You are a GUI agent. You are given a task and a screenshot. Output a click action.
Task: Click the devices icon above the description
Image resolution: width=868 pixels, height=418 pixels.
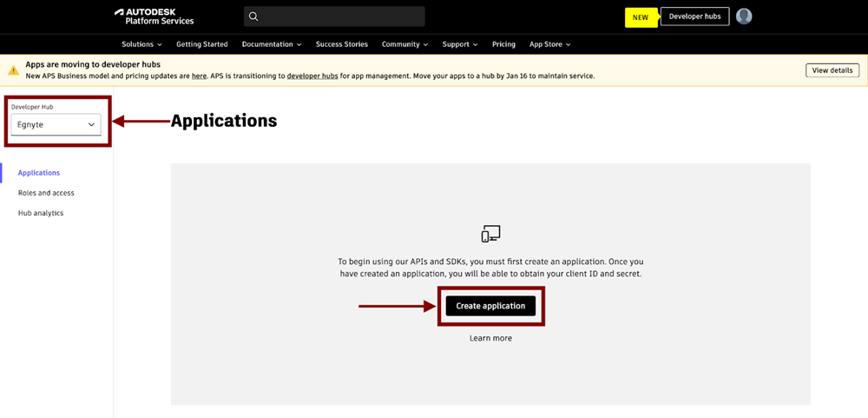click(x=490, y=234)
